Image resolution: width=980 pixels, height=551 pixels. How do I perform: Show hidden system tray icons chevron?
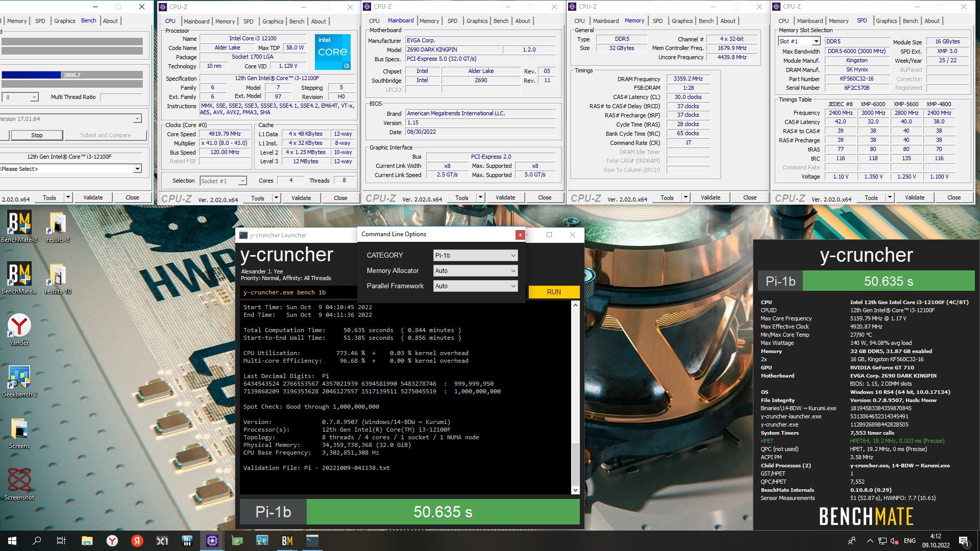[870, 541]
